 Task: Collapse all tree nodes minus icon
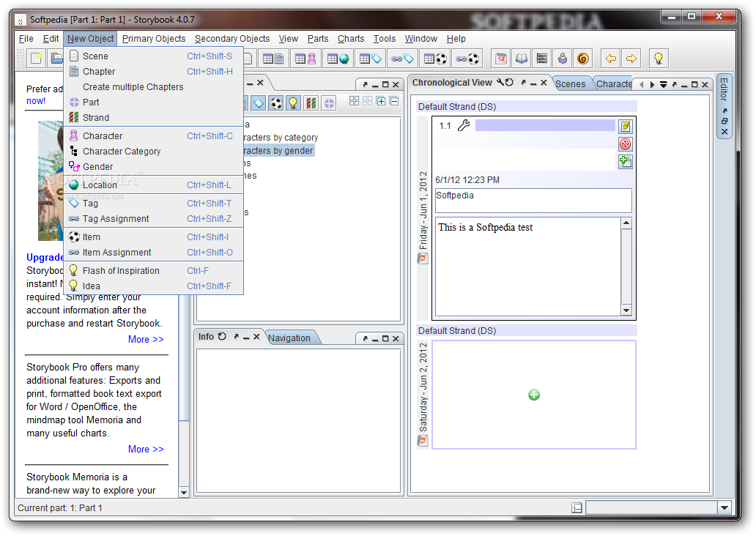click(x=394, y=101)
